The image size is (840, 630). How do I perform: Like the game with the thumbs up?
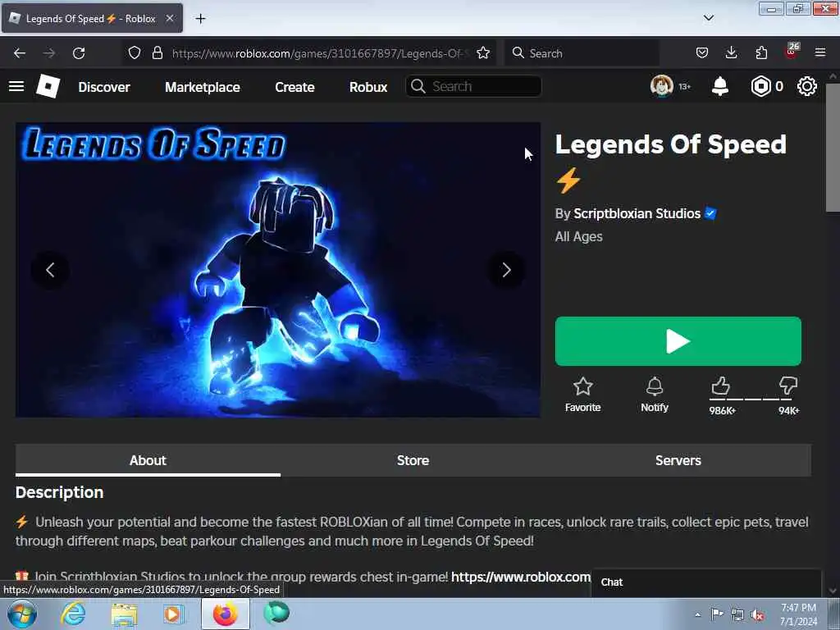tap(720, 386)
